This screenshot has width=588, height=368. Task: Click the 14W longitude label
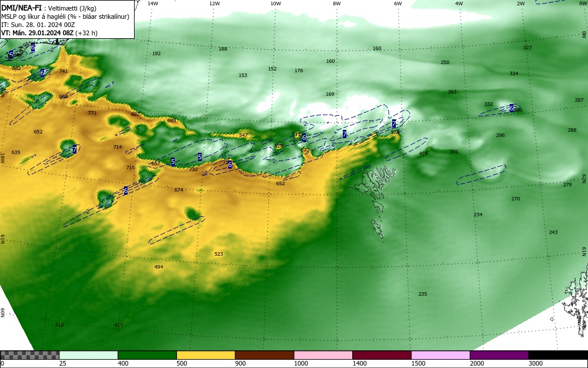click(x=153, y=4)
